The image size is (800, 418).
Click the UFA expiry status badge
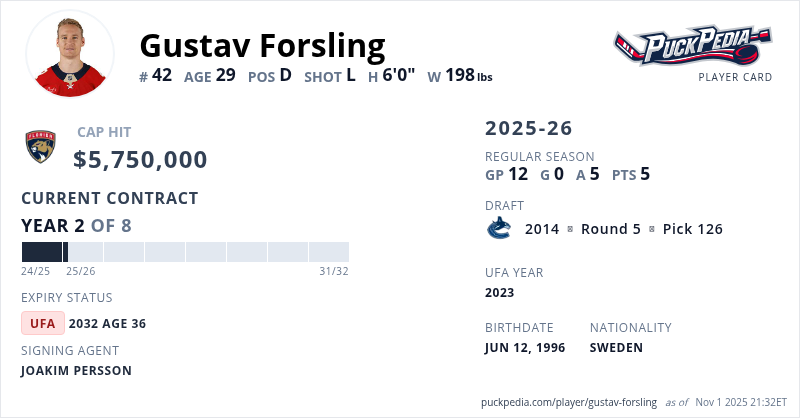[x=43, y=323]
